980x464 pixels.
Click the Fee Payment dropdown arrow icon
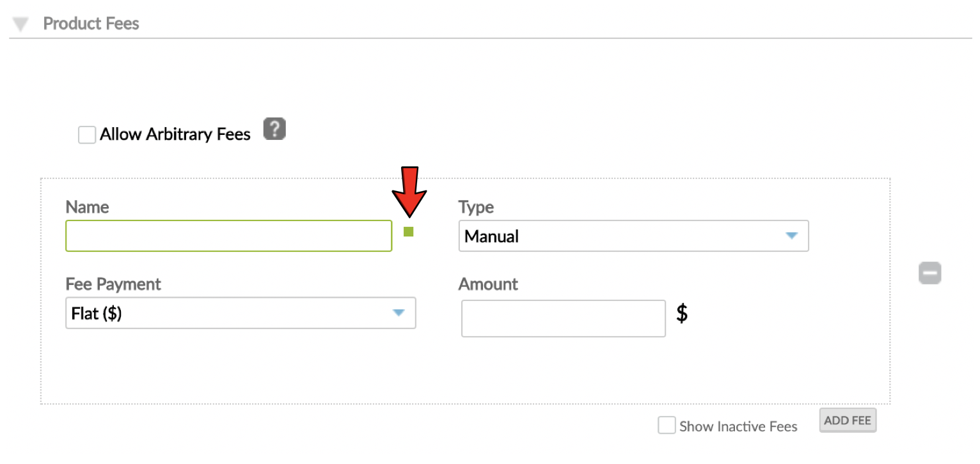[399, 313]
